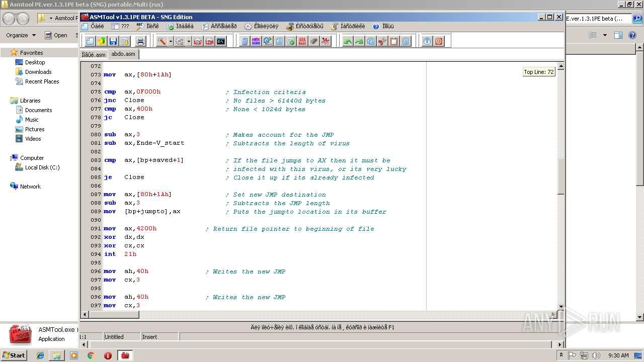This screenshot has width=644, height=362.
Task: Click the Start button
Action: (14, 355)
